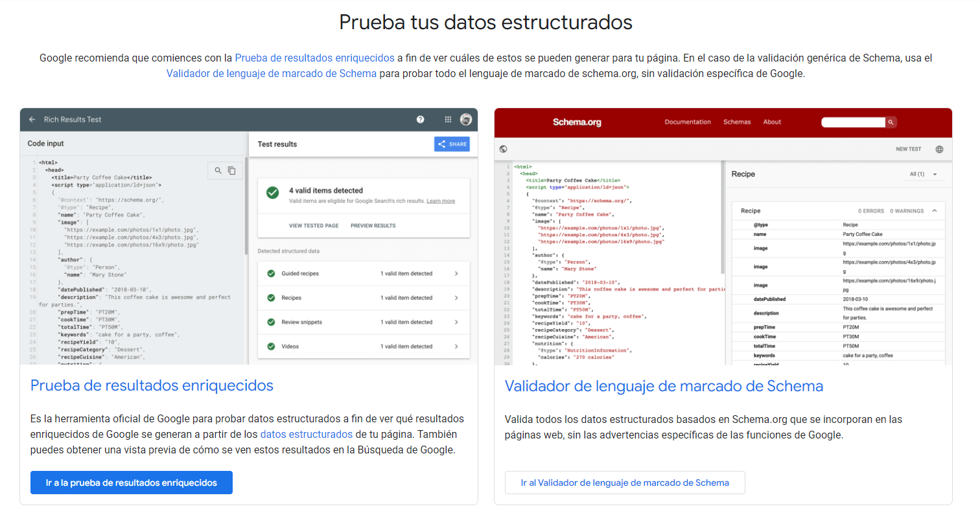Screen dimensions: 980x524
Task: Click the Validador de lenguaje de marcado card heading
Action: point(664,386)
